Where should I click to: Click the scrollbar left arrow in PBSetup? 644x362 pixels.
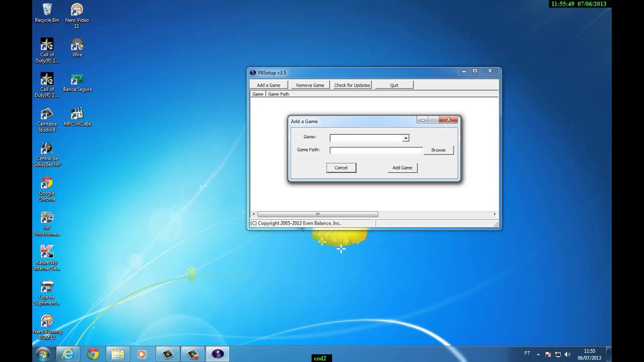coord(254,214)
